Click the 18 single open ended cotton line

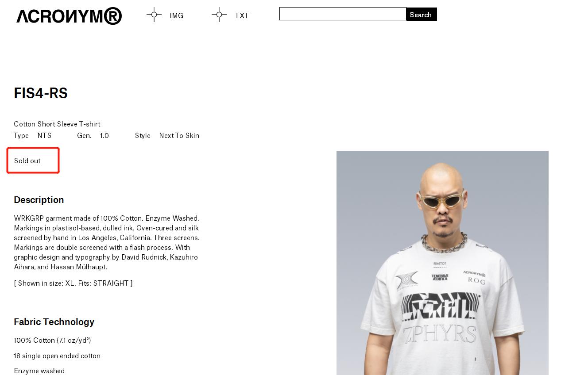click(x=57, y=356)
